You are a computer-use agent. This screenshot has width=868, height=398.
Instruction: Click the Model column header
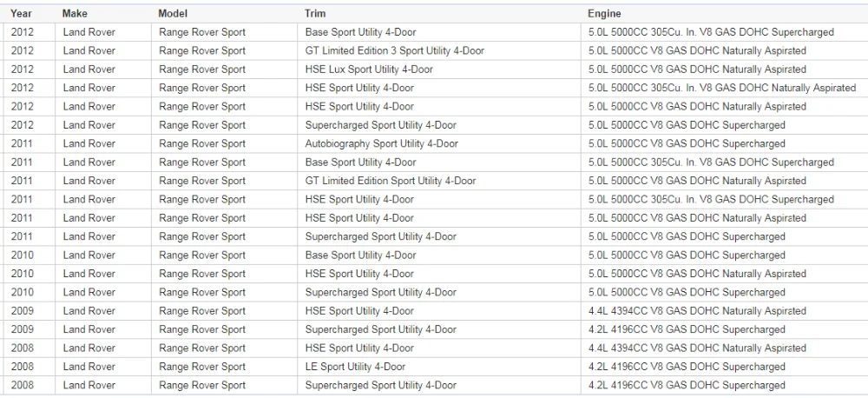[x=173, y=13]
